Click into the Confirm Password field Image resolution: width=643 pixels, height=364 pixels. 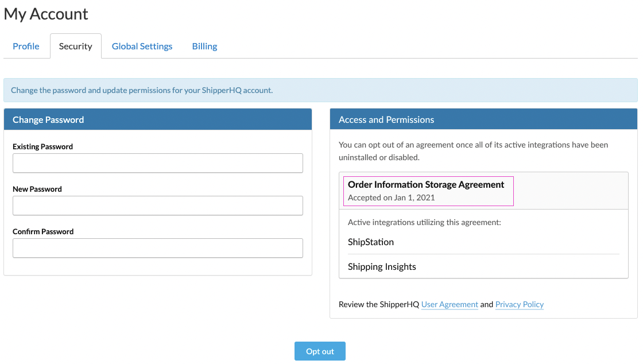(x=157, y=248)
